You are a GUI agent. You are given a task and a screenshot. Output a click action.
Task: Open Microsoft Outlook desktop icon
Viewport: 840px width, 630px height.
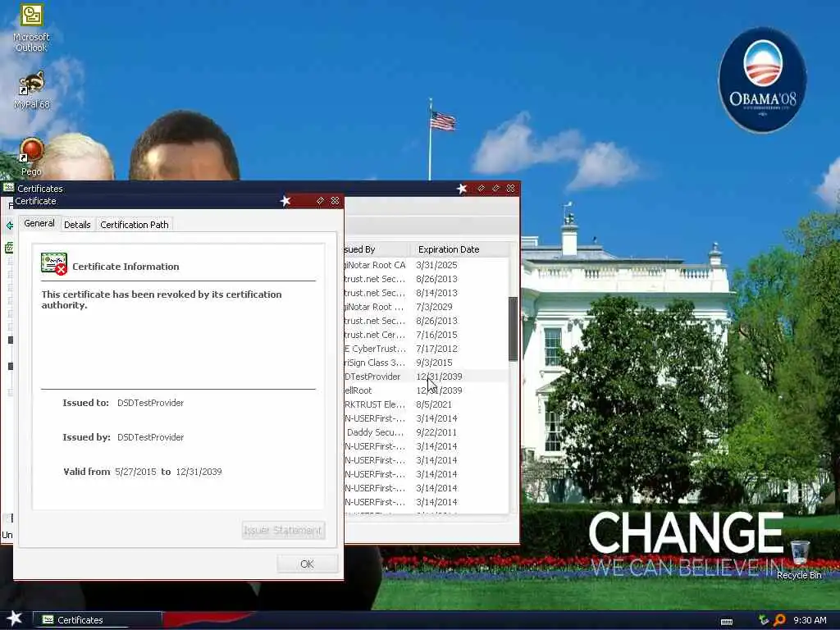point(31,27)
